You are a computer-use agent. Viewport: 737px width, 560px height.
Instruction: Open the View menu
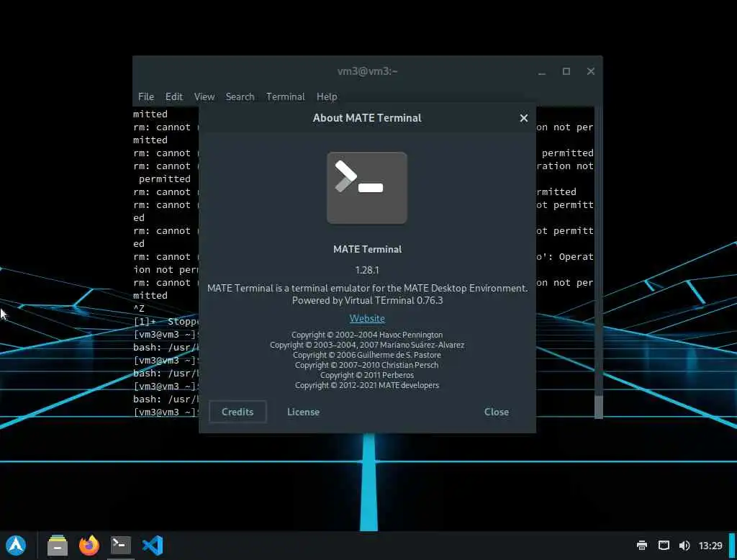click(204, 96)
